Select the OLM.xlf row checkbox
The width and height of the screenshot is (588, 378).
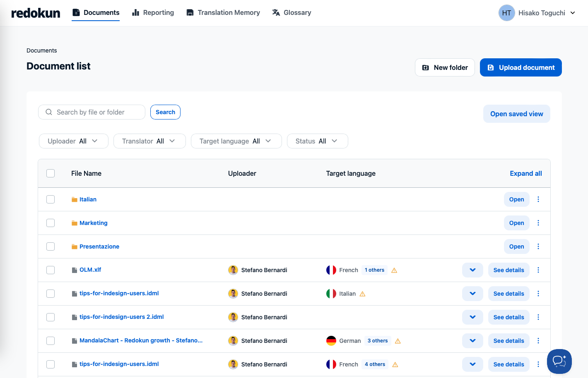51,270
